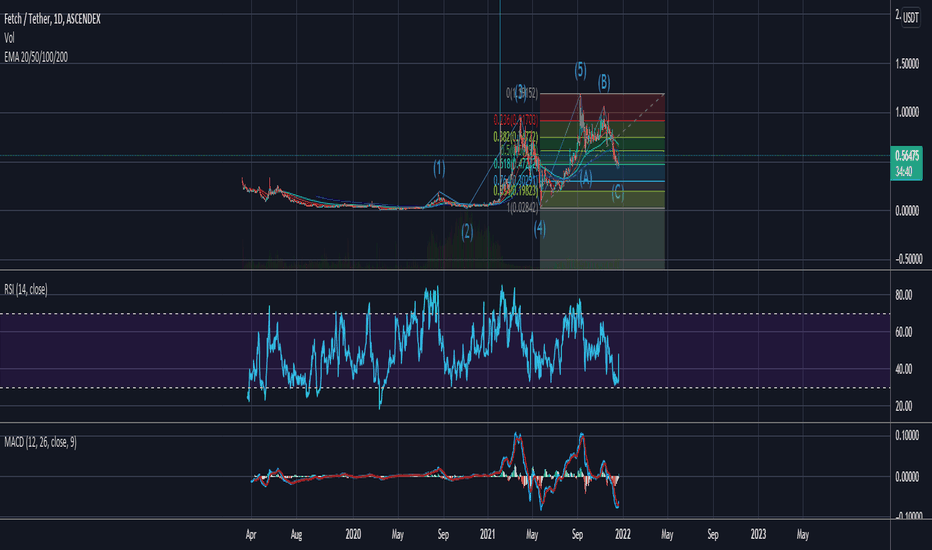Select the EMA 20/50/100/200 indicator label
Viewport: 932px width, 550px height.
click(x=36, y=57)
